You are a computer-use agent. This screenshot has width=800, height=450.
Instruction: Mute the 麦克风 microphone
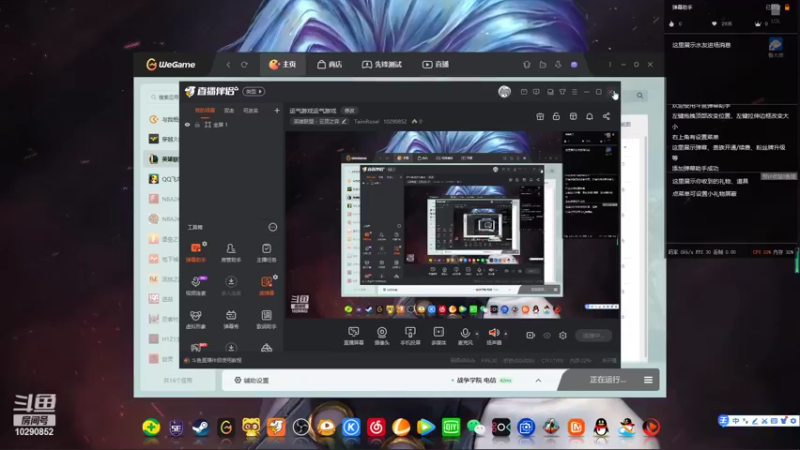click(465, 336)
